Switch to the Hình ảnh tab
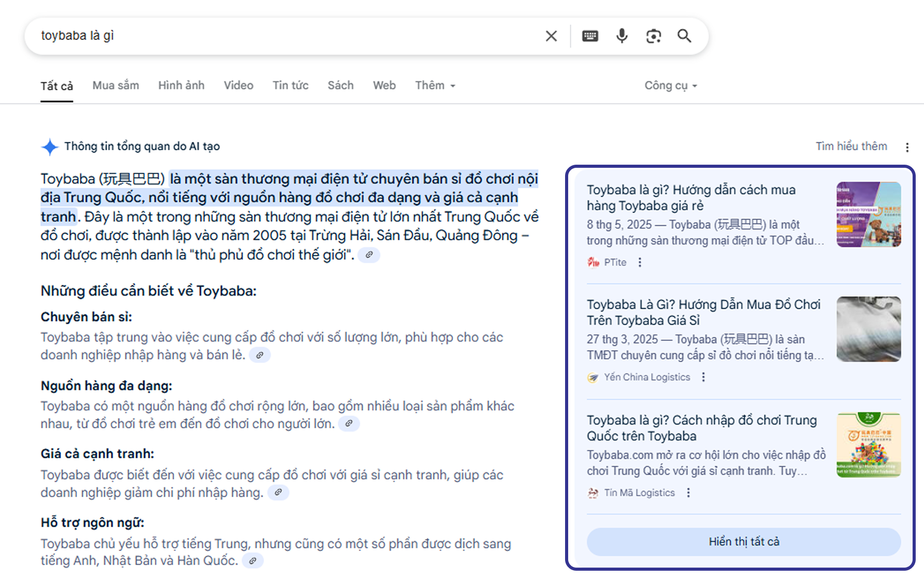924x579 pixels. coord(181,85)
